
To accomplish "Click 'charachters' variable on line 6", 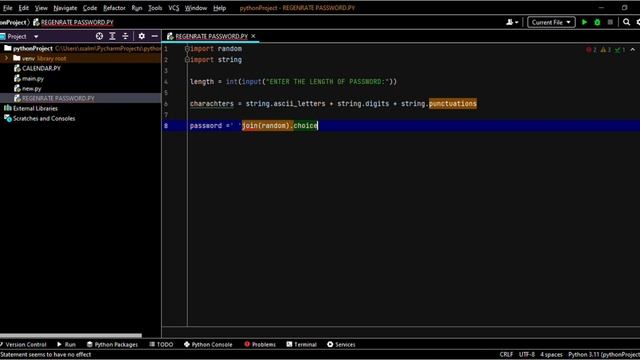I will click(x=212, y=104).
